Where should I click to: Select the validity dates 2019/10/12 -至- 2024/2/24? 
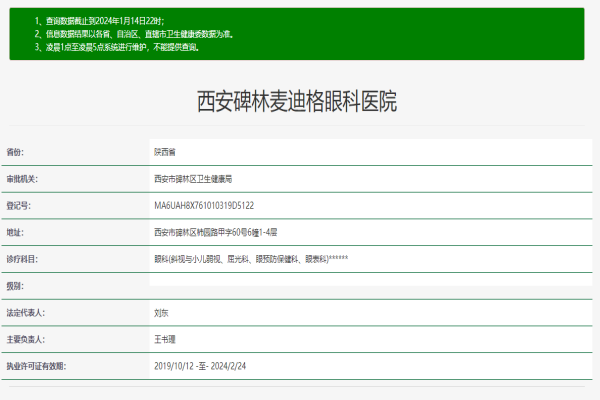click(200, 366)
